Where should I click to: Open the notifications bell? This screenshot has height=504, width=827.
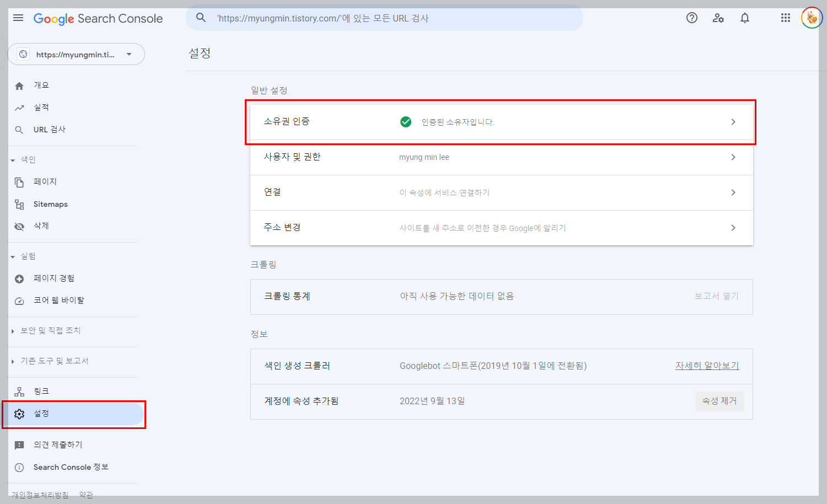[745, 18]
